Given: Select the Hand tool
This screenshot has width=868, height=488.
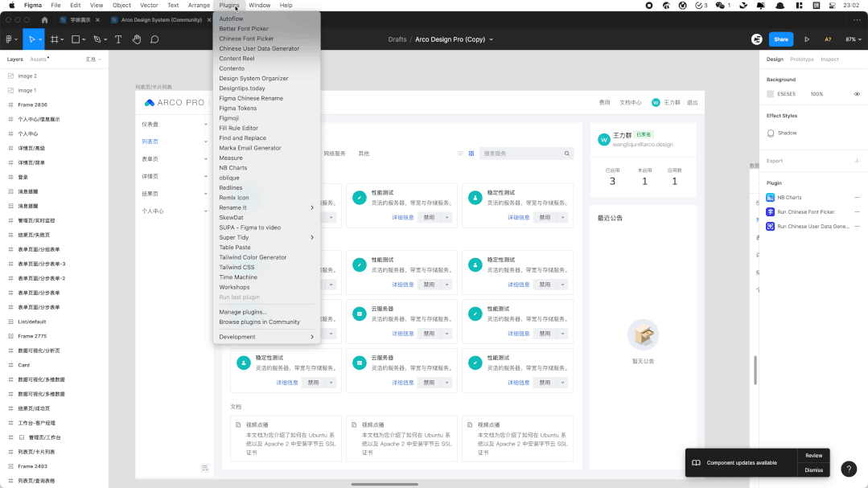Looking at the screenshot, I should click(x=136, y=39).
